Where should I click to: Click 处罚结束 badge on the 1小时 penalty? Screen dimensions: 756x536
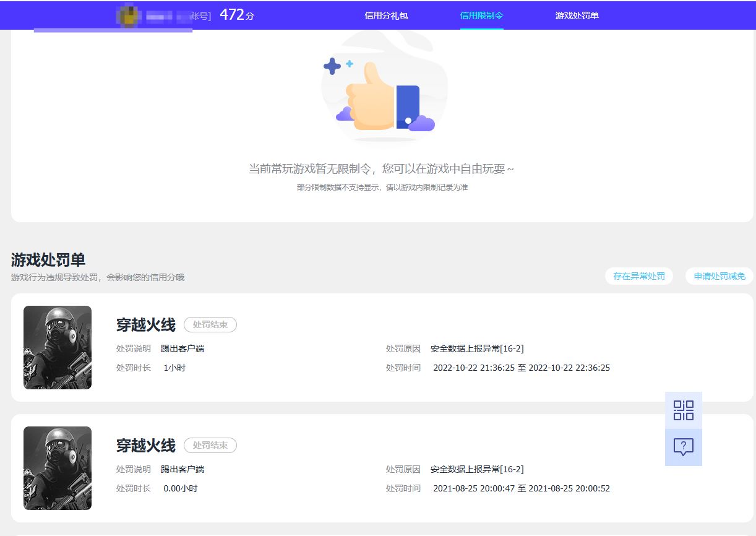(x=210, y=324)
